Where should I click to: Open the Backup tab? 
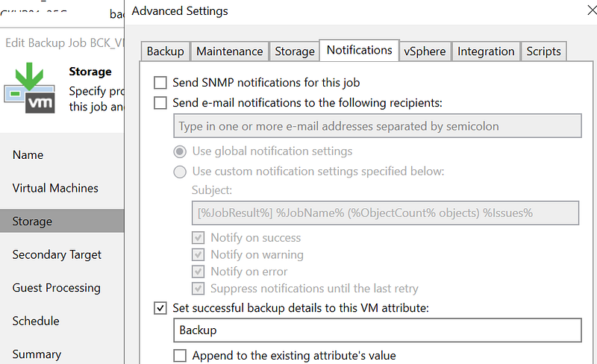pos(165,51)
